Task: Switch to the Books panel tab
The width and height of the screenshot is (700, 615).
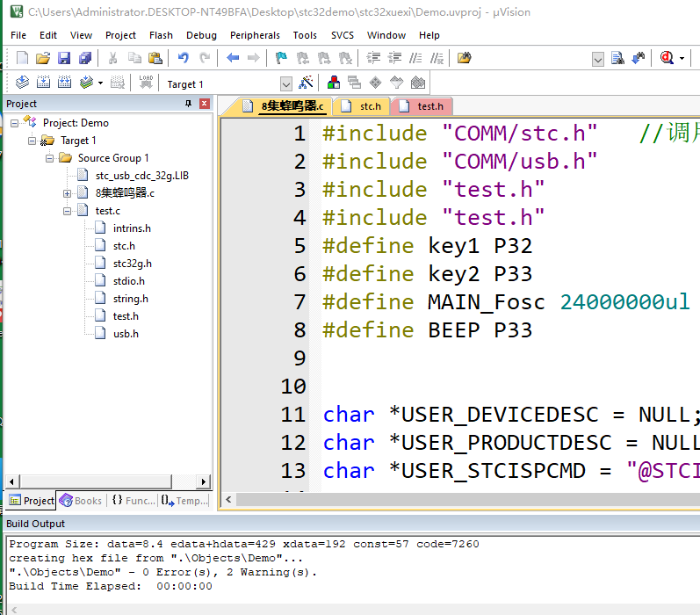Action: [81, 501]
